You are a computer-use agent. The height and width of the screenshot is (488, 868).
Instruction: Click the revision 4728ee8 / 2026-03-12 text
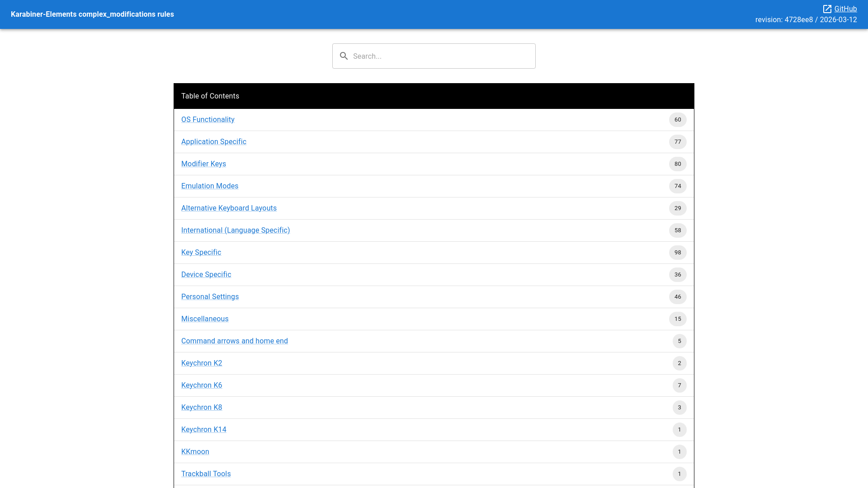point(806,20)
